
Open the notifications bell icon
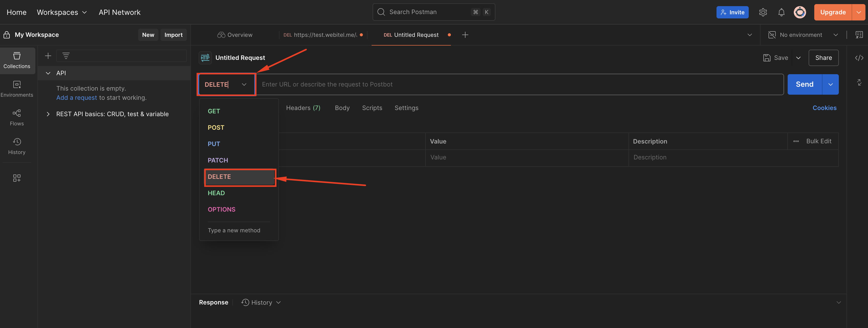click(x=782, y=12)
